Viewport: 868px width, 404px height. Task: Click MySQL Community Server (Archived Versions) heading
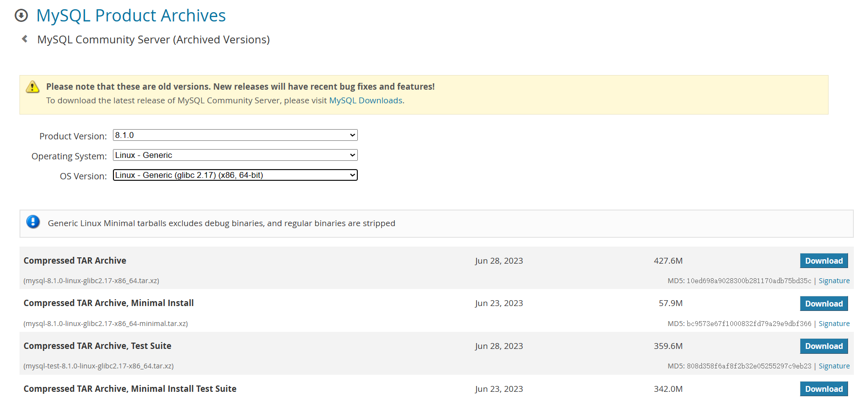(153, 39)
